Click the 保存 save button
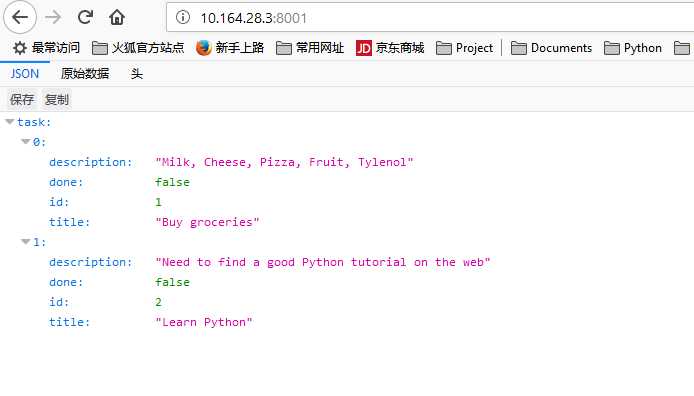Screen dimensions: 694x396 pyautogui.click(x=22, y=100)
